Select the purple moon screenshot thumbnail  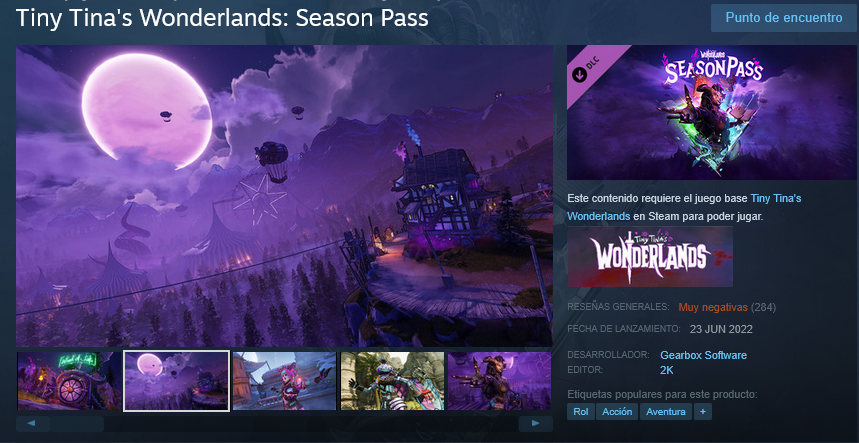176,381
